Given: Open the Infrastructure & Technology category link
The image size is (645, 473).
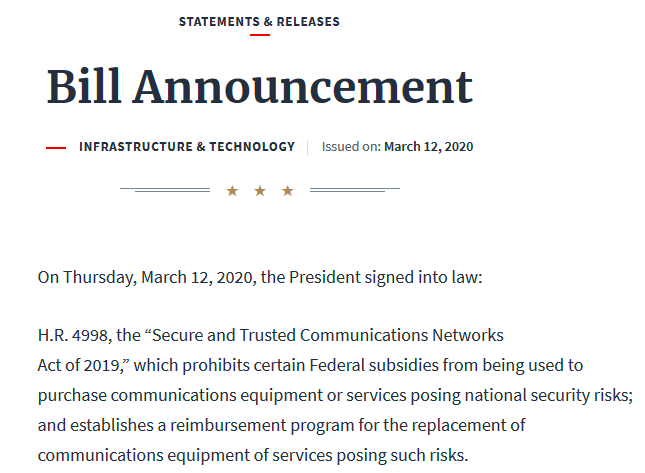Looking at the screenshot, I should tap(187, 147).
